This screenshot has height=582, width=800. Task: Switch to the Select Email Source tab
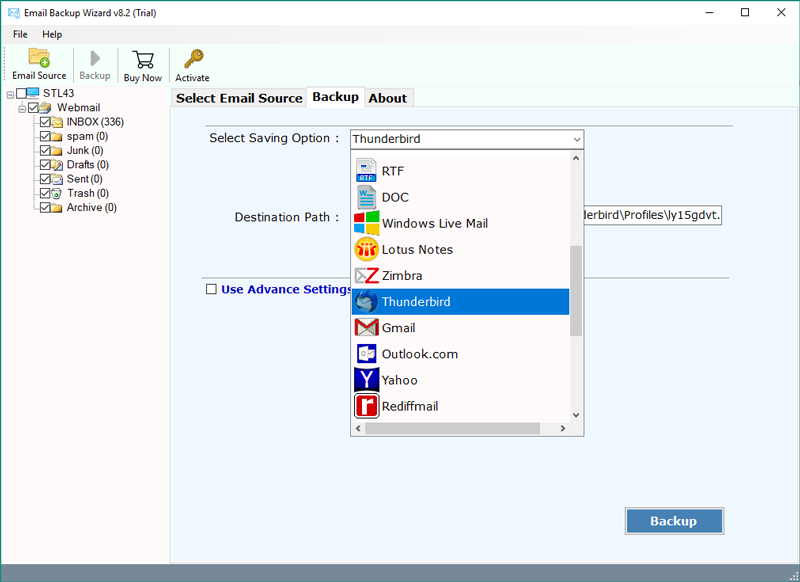pyautogui.click(x=239, y=98)
